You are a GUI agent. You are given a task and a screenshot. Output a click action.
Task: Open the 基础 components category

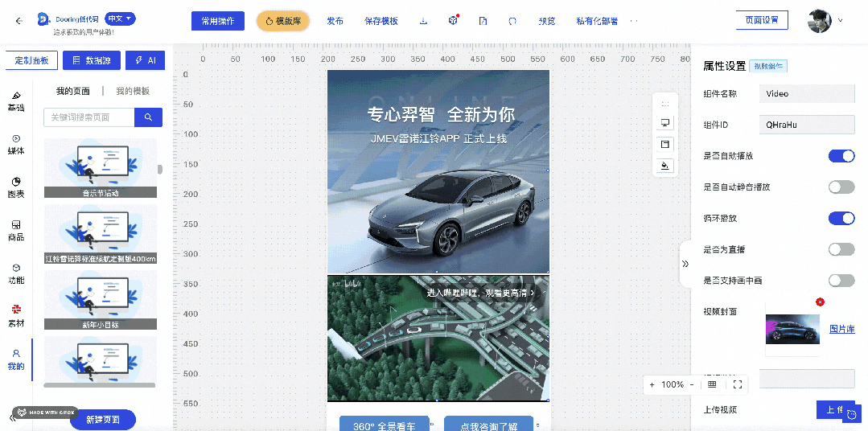16,102
